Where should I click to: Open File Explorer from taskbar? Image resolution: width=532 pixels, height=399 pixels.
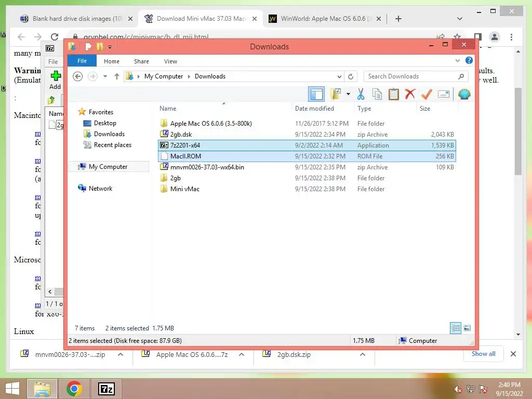(x=42, y=389)
